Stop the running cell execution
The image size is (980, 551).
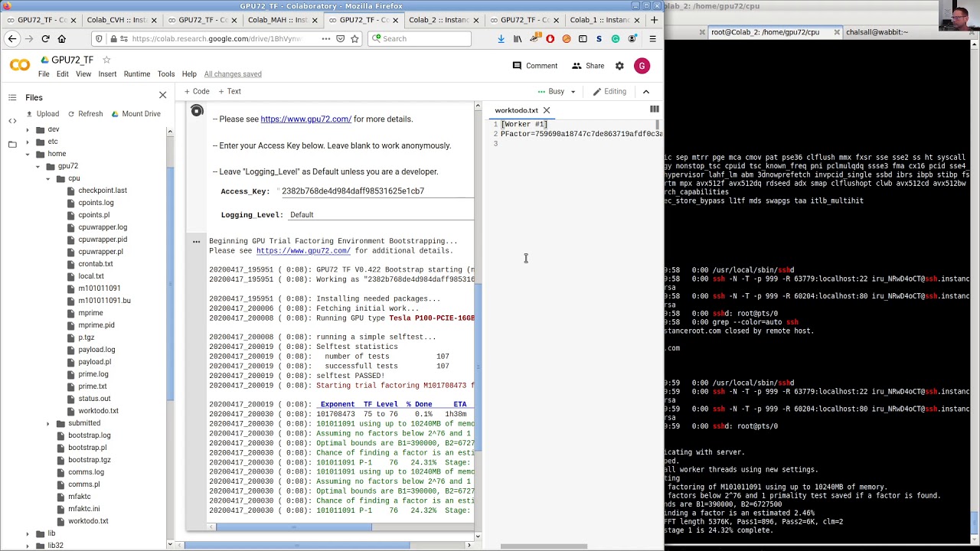point(197,112)
